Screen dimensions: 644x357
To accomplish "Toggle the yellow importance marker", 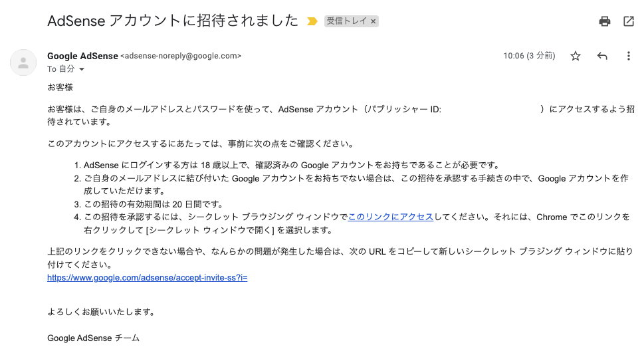I will click(x=312, y=21).
